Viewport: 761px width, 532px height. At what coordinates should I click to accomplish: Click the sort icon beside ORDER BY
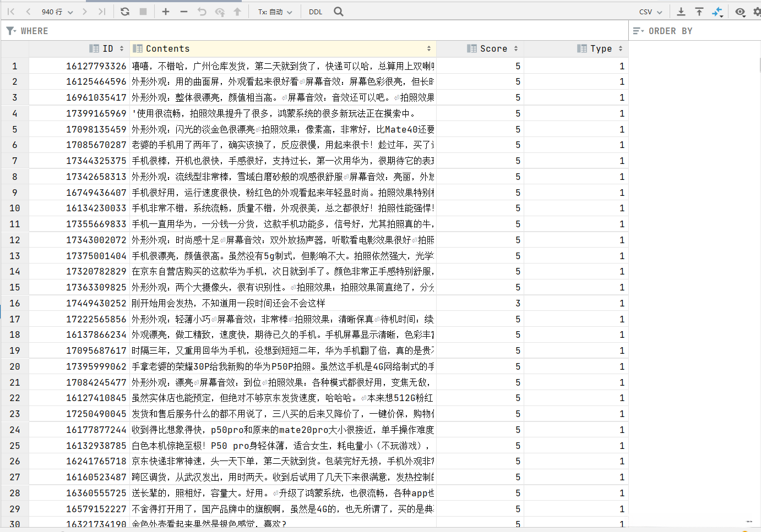[x=638, y=31]
